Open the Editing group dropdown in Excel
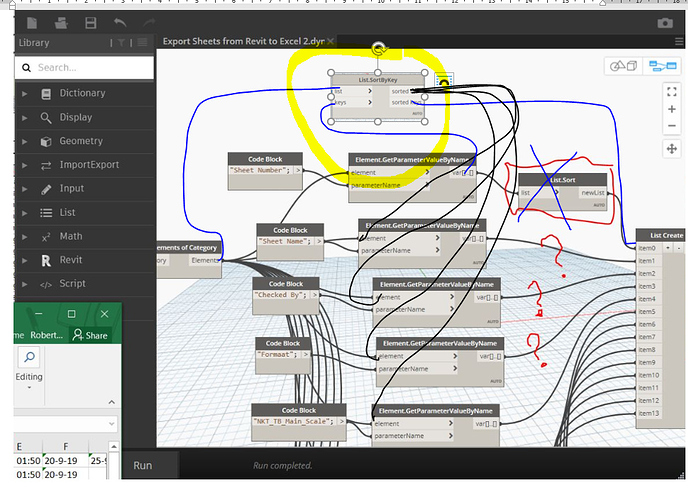The width and height of the screenshot is (688, 500). click(29, 388)
